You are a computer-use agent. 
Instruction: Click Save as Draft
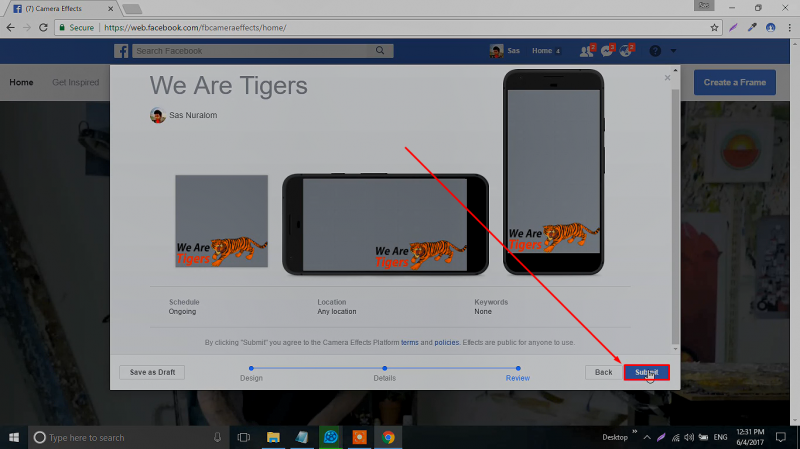152,372
